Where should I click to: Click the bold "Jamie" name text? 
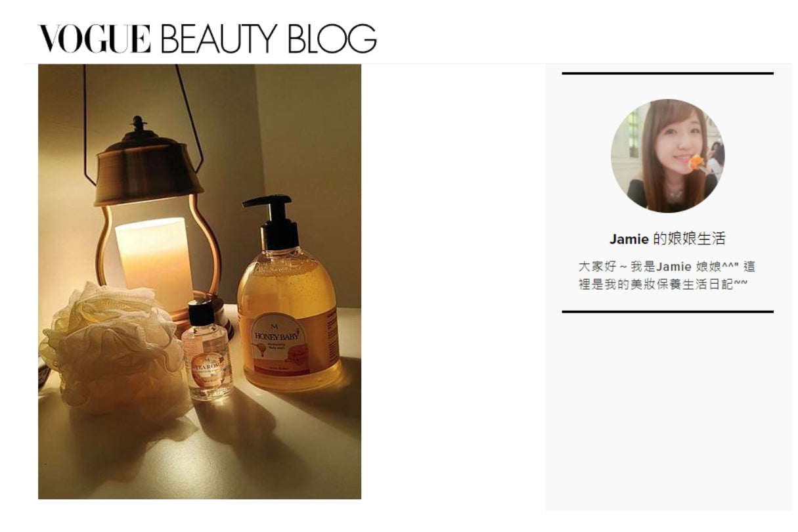point(629,239)
